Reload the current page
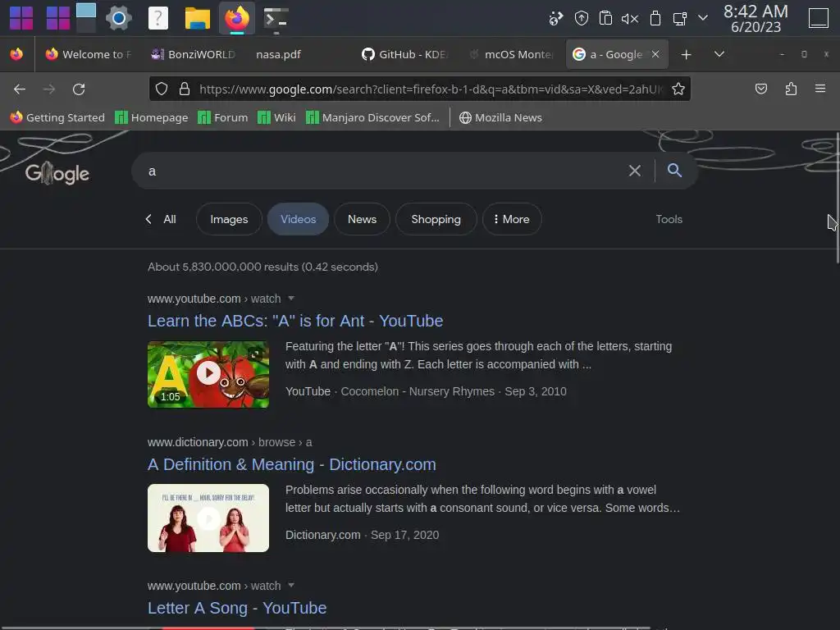 click(x=79, y=89)
